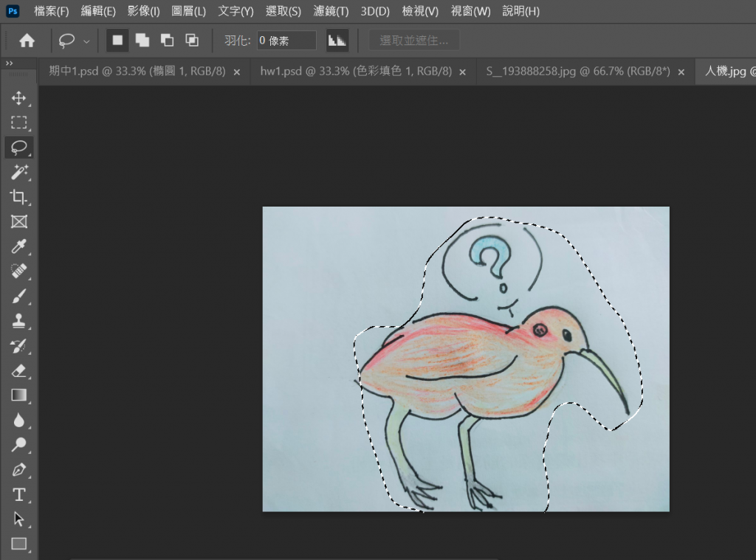Click the 羽化 feather input field
This screenshot has width=756, height=560.
point(286,41)
